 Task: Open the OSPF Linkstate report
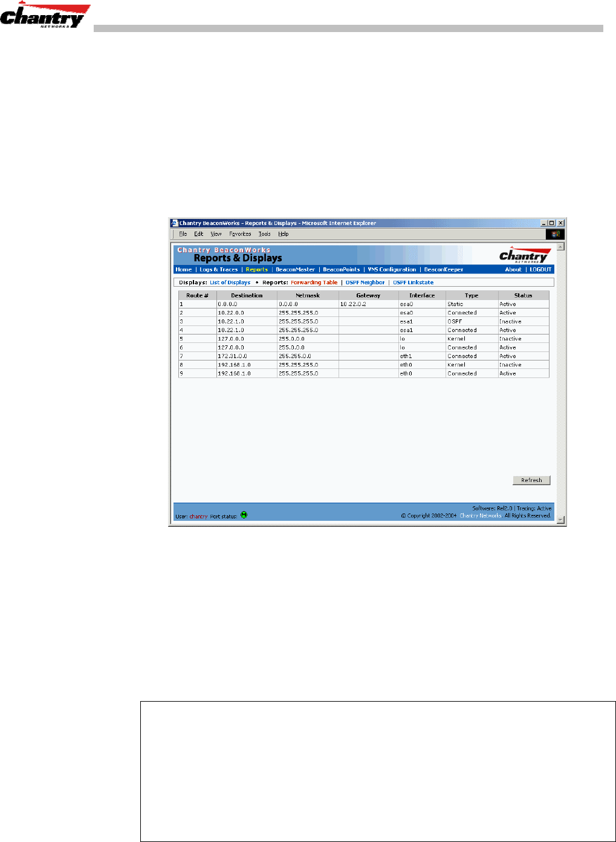(413, 282)
